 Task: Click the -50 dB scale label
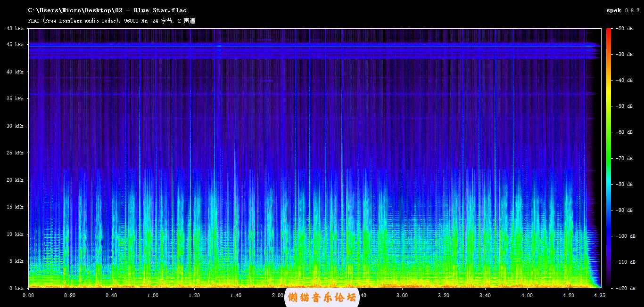point(625,106)
